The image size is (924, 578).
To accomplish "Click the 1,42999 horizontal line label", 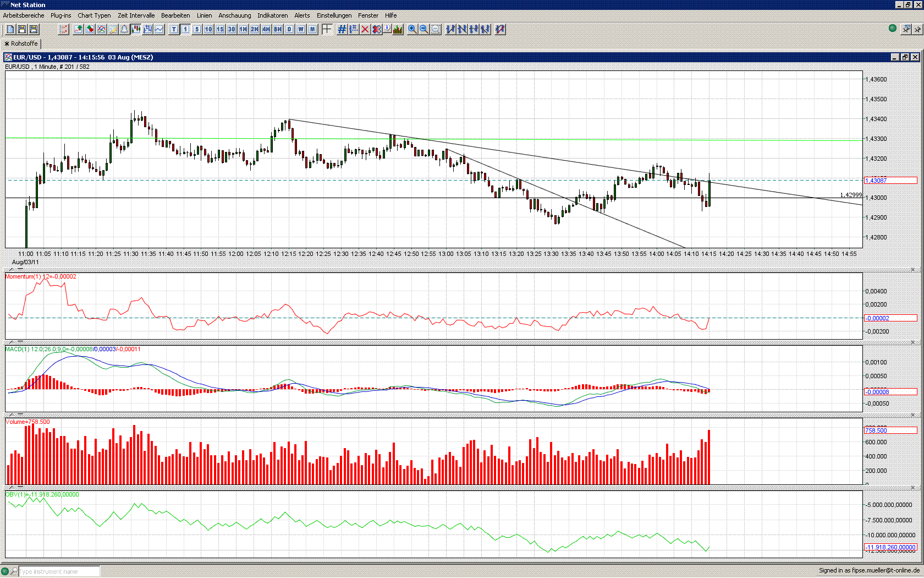I will pyautogui.click(x=851, y=195).
